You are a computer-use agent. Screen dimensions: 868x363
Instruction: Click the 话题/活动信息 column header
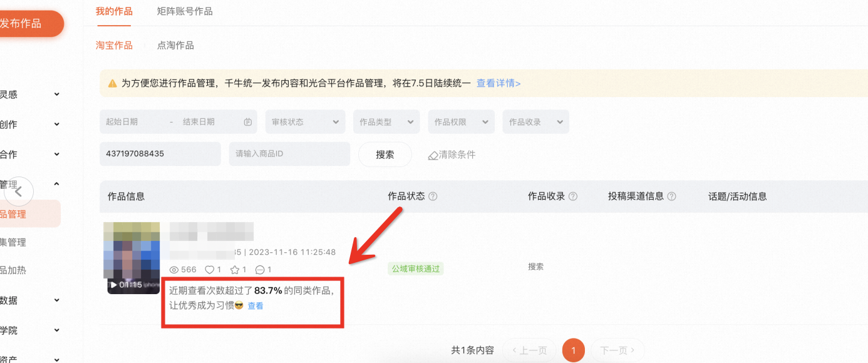point(737,197)
